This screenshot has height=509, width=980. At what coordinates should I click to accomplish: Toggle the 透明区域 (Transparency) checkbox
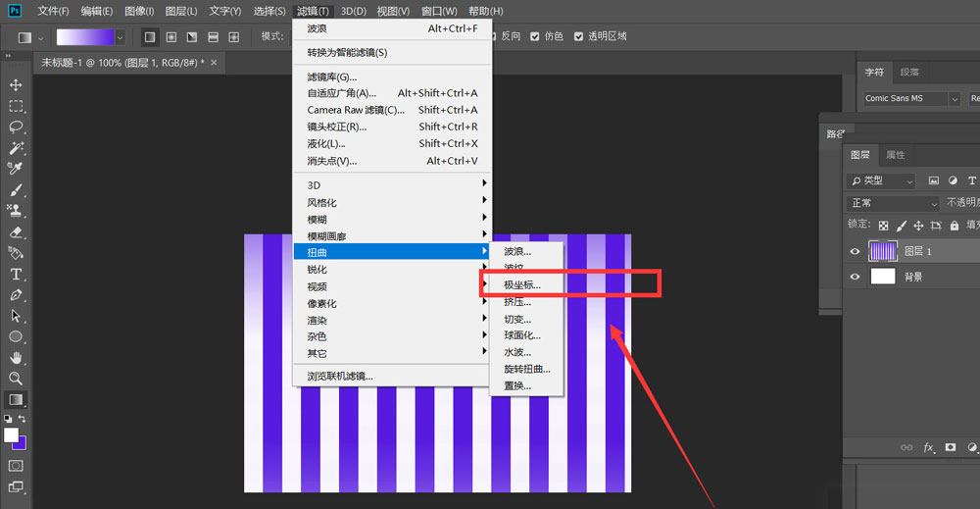coord(577,36)
